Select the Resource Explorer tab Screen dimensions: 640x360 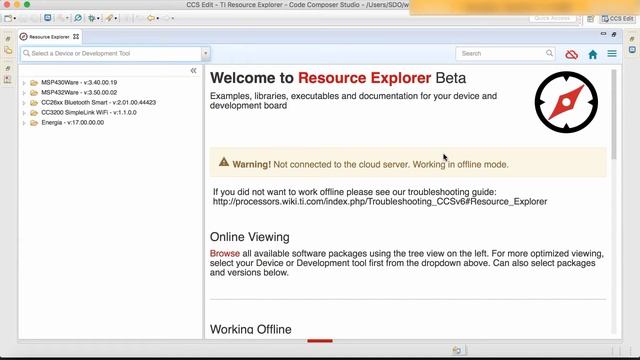(x=49, y=37)
